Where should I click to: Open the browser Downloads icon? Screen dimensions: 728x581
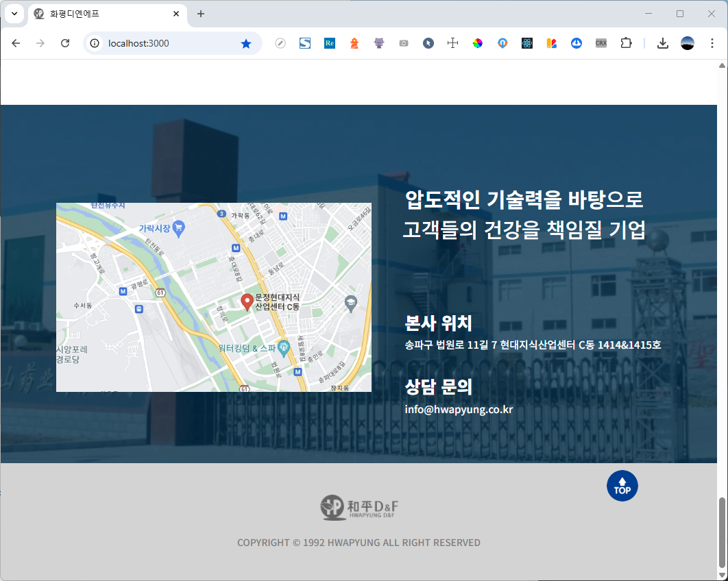click(x=662, y=43)
